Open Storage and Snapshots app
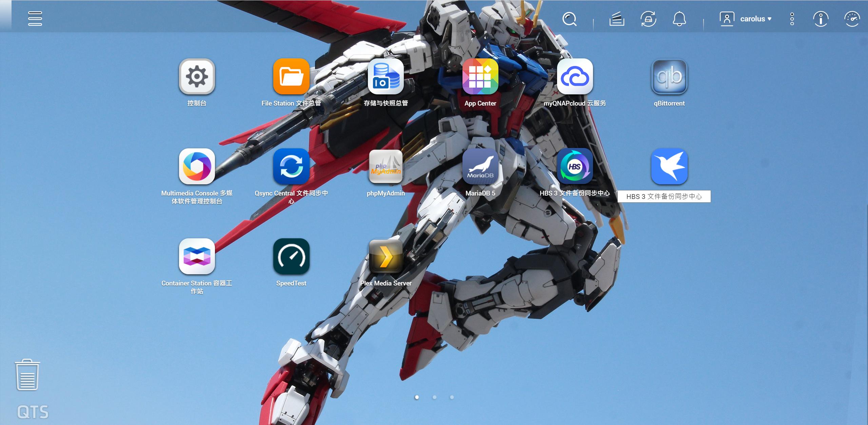Screen dimensions: 868x425 tap(386, 76)
